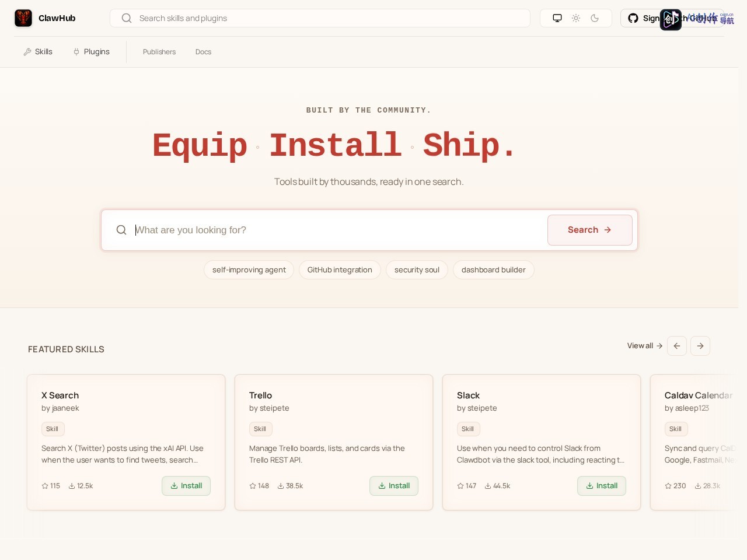Switch to light theme sun icon
Image resolution: width=747 pixels, height=560 pixels.
tap(576, 18)
